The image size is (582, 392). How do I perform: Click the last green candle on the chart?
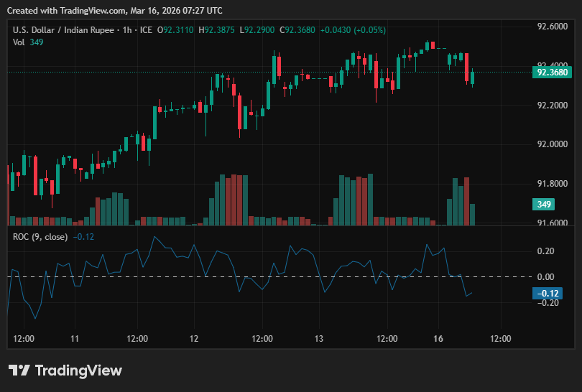(x=473, y=78)
